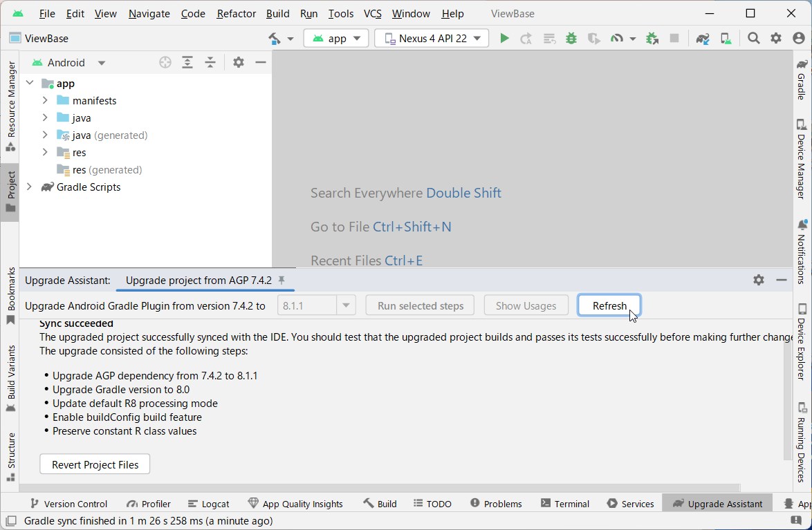Click Revert Project Files
The height and width of the screenshot is (530, 812).
[94, 464]
